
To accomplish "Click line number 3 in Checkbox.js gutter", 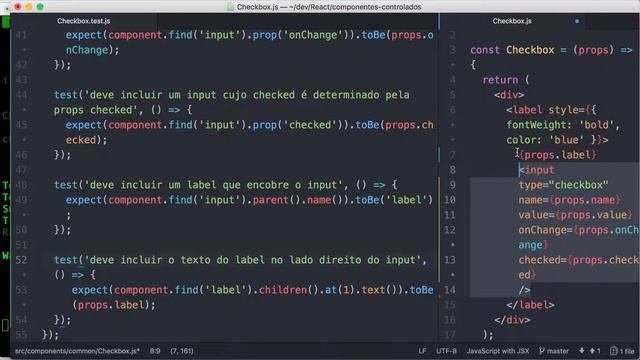I will (452, 50).
